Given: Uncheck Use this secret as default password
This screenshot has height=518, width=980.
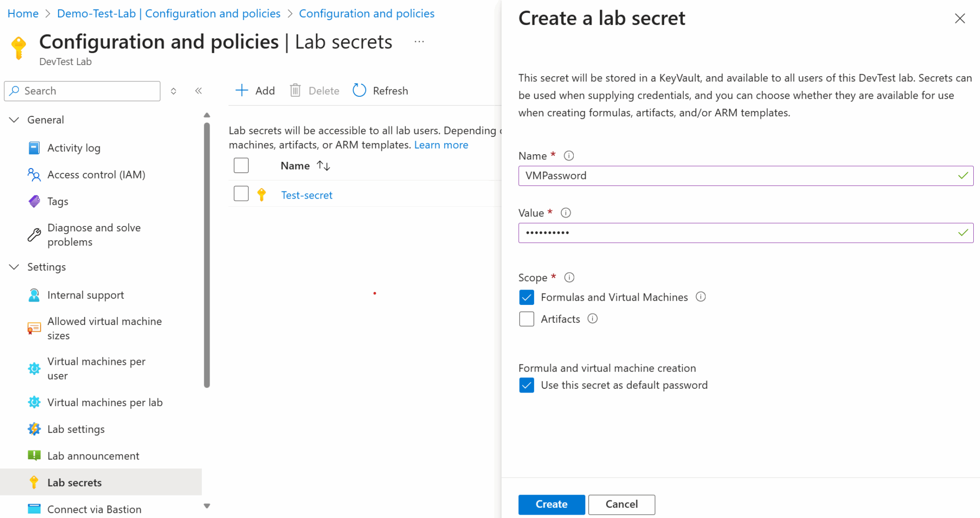Looking at the screenshot, I should (x=526, y=385).
